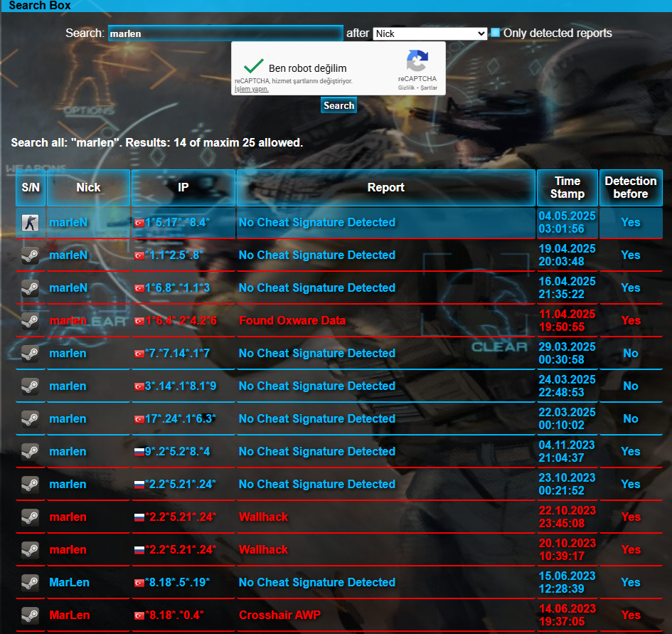Viewport: 672px width, 634px height.
Task: Click the Russian flag beside IP 9*.2*5.2*8.*4
Action: (x=139, y=452)
